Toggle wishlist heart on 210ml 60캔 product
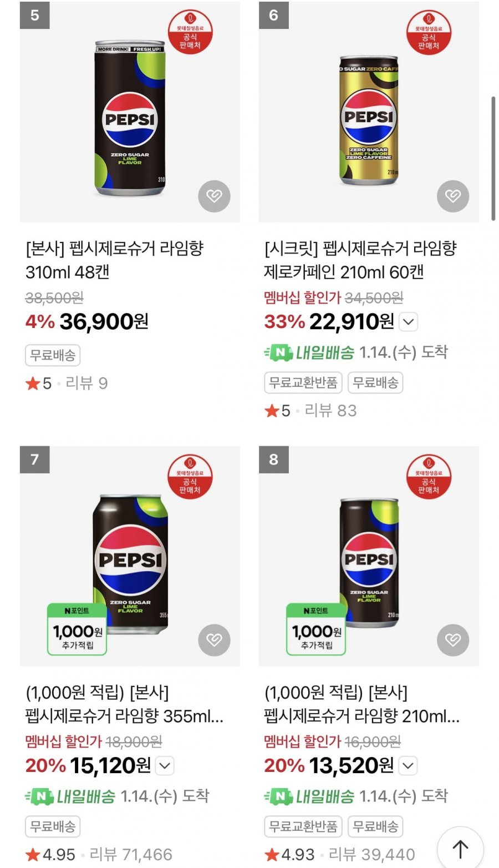The height and width of the screenshot is (868, 499). [453, 196]
